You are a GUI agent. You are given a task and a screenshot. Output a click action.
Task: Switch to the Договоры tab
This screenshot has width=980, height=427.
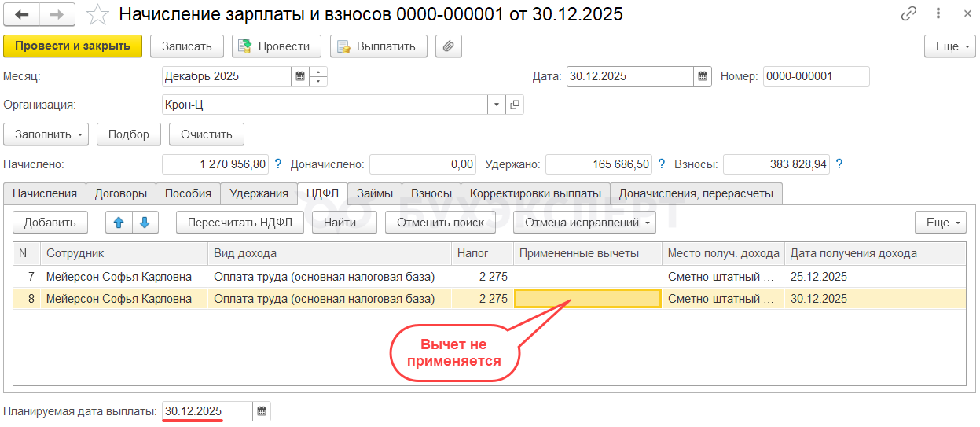point(121,193)
